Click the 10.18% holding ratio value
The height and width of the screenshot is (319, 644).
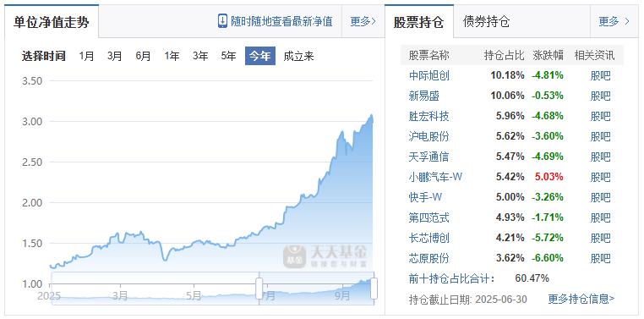tap(507, 75)
